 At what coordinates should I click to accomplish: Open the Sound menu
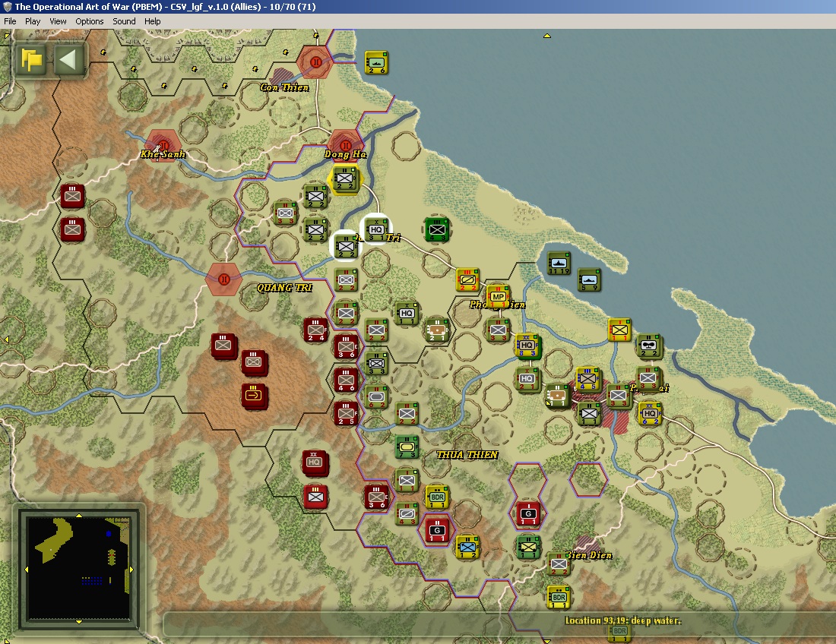point(124,21)
